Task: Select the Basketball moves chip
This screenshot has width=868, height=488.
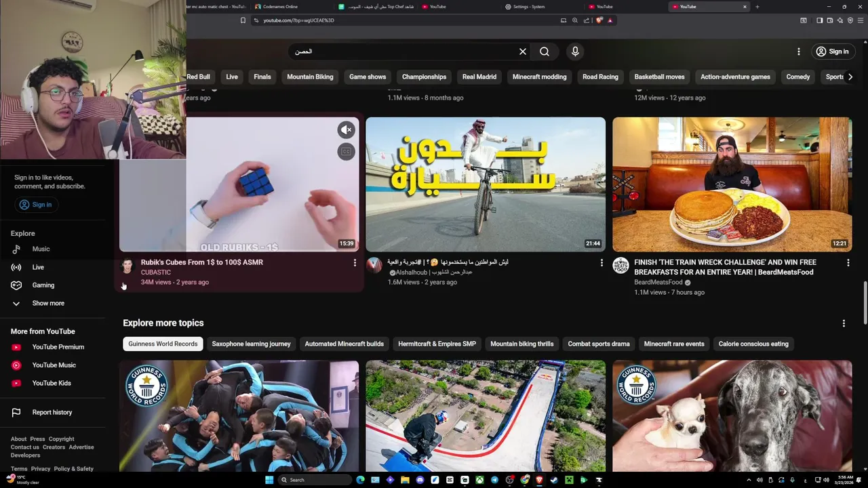Action: 659,77
